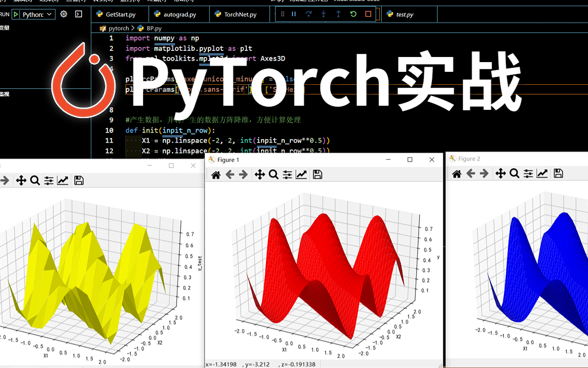Go forward a view in Figure 1
Screen dimensions: 588x368
(243, 175)
